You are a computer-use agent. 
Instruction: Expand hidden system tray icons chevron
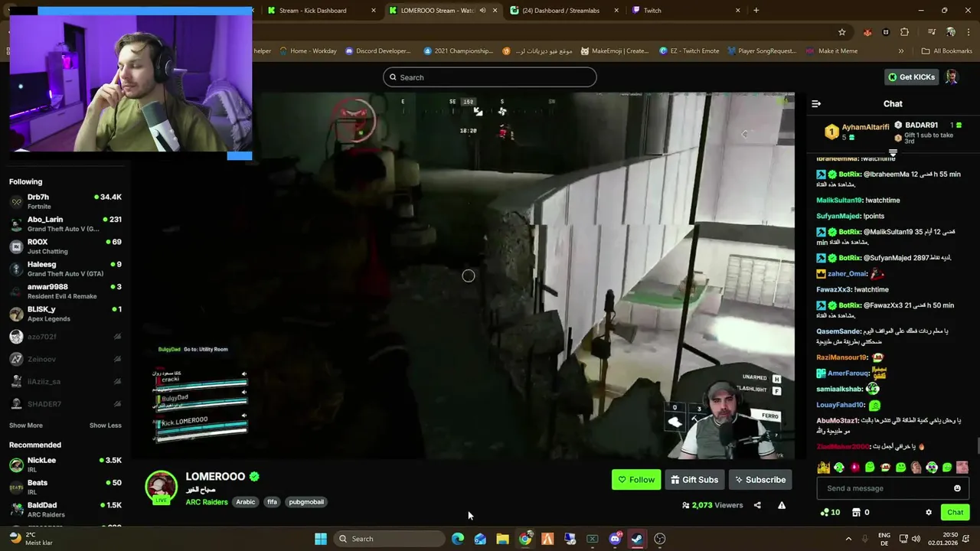[848, 539]
